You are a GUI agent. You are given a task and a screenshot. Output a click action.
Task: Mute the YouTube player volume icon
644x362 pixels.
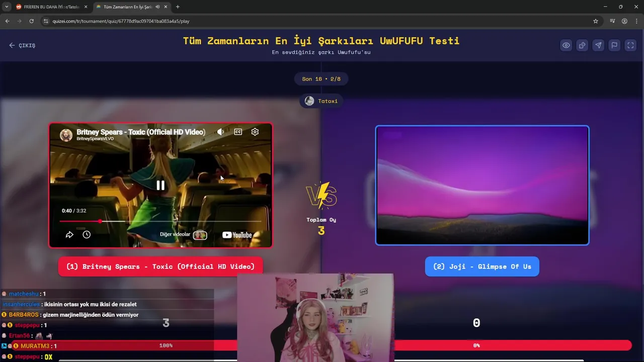220,132
